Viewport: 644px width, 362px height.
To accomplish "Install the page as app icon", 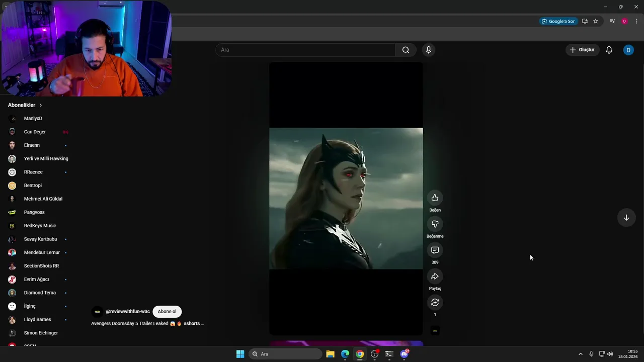I will [x=585, y=21].
